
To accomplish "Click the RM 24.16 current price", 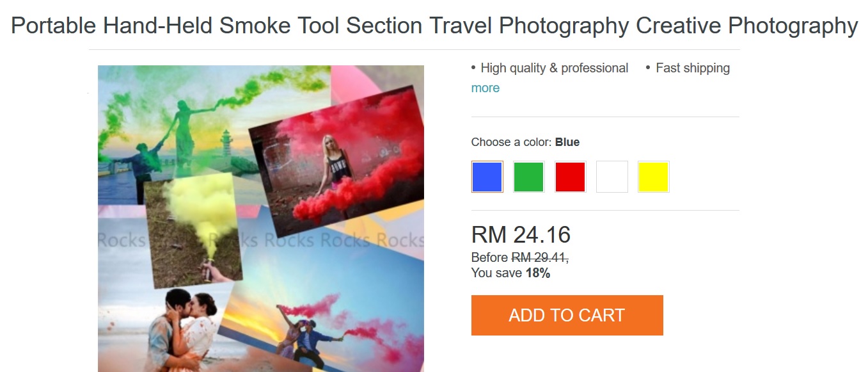I will (x=521, y=235).
